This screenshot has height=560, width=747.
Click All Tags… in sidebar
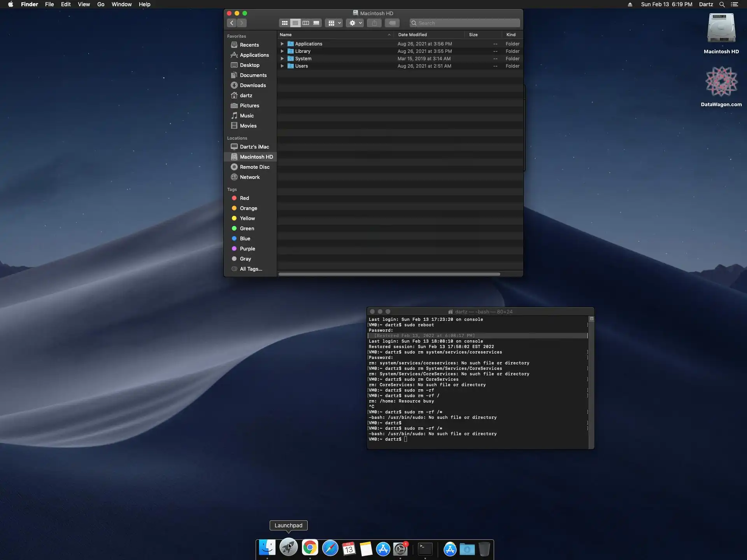251,269
